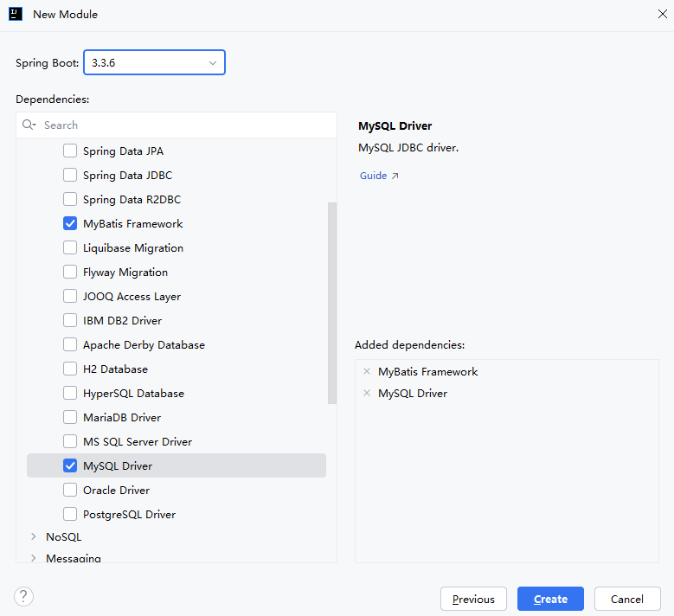Tick the PostgreSQL Driver checkbox
674x616 pixels.
70,514
